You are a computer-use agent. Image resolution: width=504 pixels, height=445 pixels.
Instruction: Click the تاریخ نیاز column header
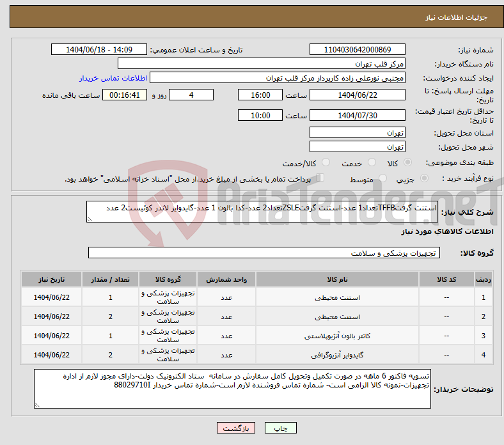point(51,280)
